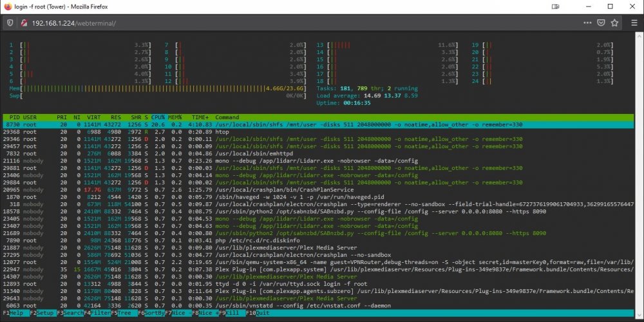Open the page actions three-dots menu
The width and height of the screenshot is (644, 322).
point(587,23)
